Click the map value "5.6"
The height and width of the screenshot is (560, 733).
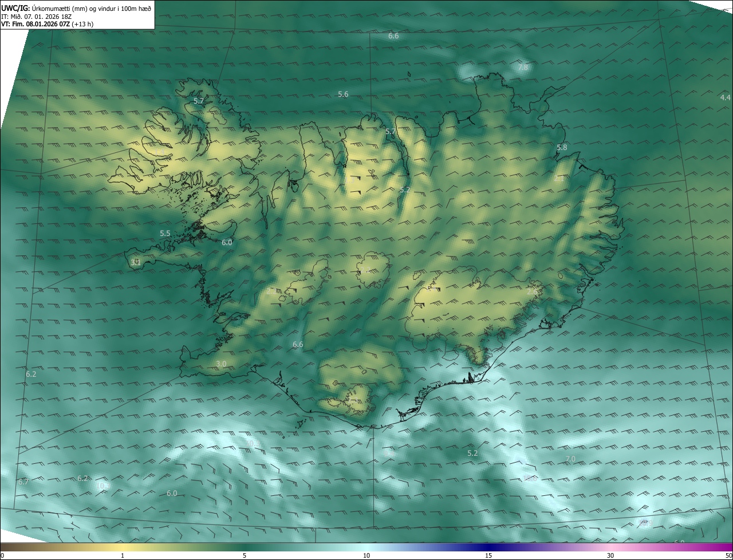point(343,94)
